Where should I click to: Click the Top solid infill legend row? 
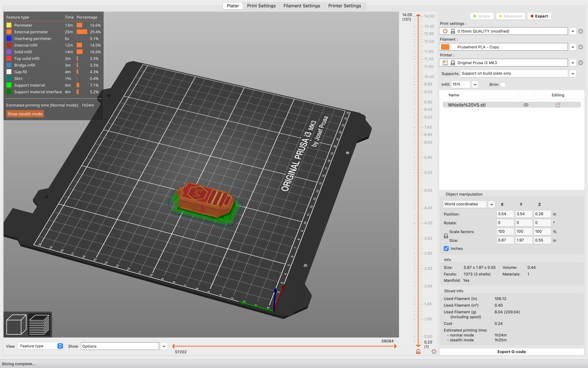53,59
